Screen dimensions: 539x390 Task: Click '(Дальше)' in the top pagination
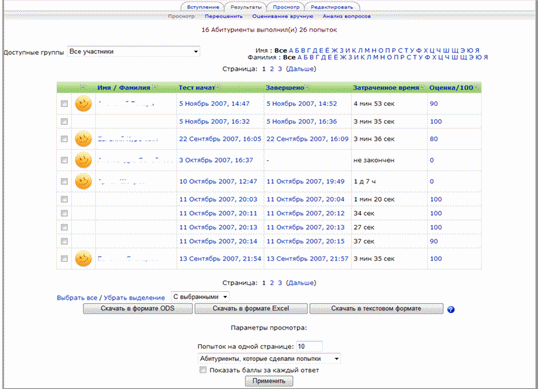click(x=301, y=69)
